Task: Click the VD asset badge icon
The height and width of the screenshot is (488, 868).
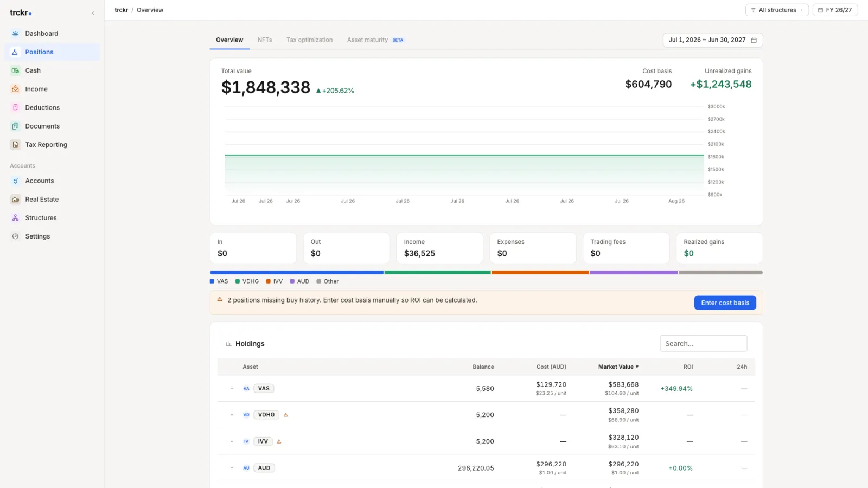Action: click(246, 415)
